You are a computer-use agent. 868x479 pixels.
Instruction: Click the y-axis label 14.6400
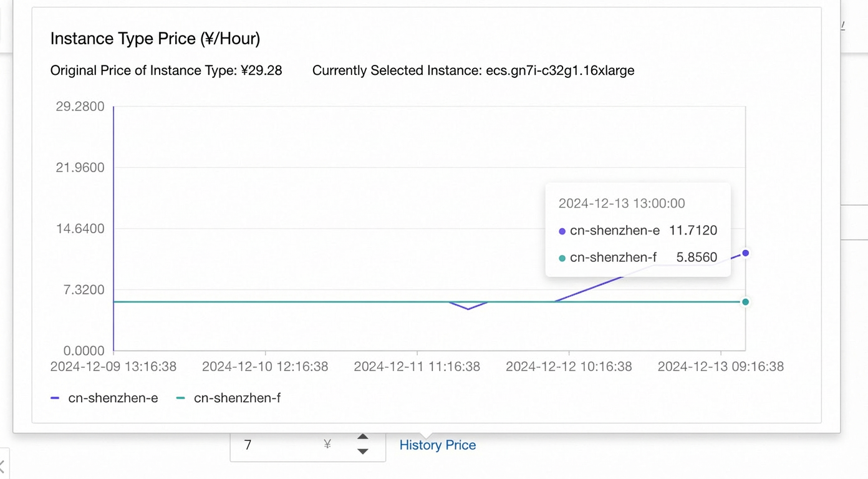(80, 229)
